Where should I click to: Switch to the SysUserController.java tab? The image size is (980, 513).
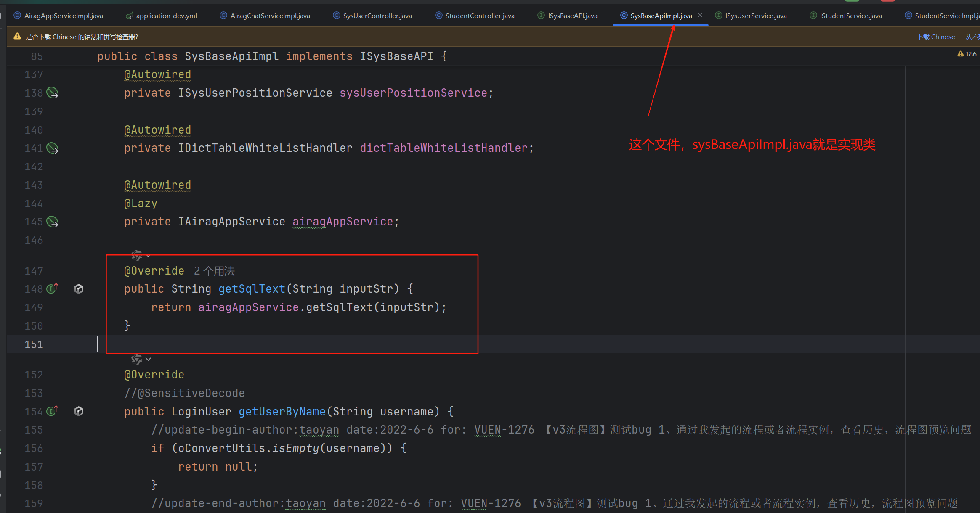377,15
